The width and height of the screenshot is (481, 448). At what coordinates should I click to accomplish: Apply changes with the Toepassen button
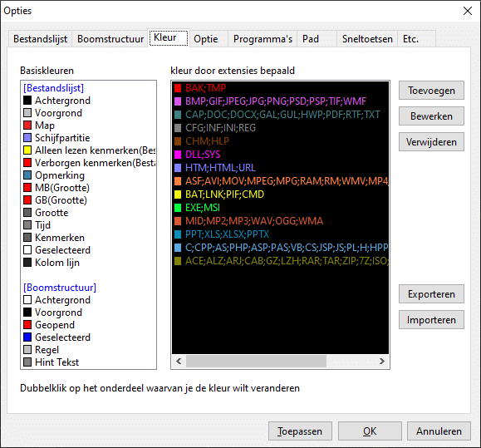point(300,431)
